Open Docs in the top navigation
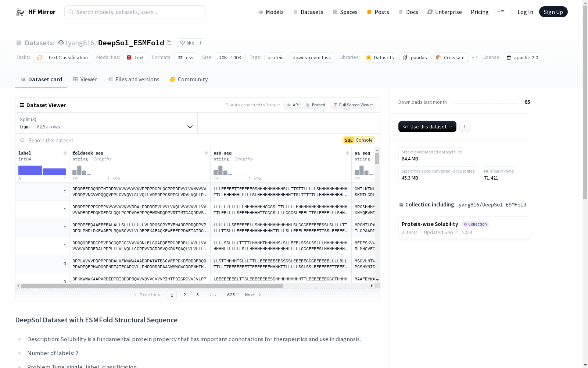Viewport: 588px width, 368px height. click(x=408, y=12)
